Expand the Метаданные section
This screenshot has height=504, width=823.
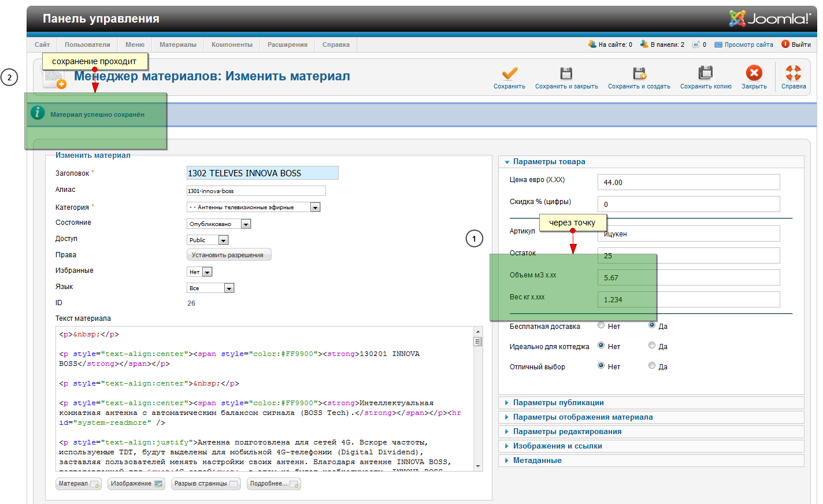point(537,461)
